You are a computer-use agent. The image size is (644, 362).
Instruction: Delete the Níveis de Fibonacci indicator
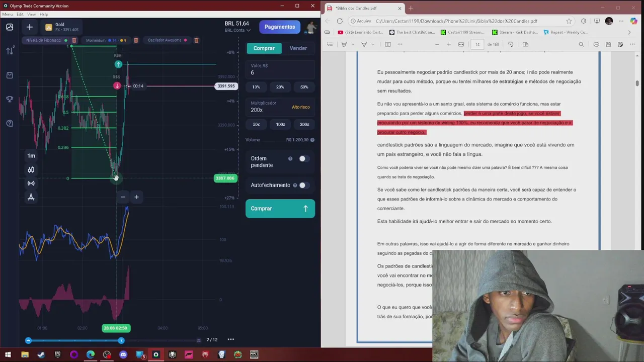[74, 40]
